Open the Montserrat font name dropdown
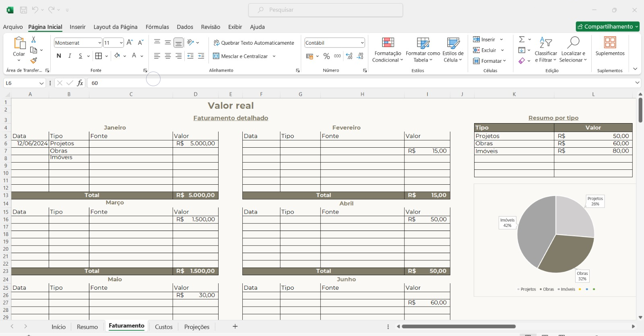The image size is (644, 336). pos(99,43)
